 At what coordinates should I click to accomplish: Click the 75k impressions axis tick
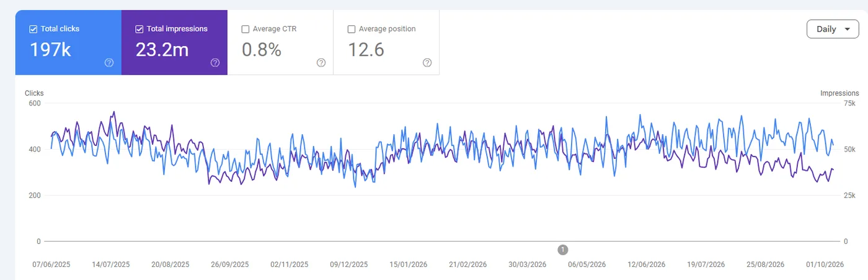click(849, 103)
